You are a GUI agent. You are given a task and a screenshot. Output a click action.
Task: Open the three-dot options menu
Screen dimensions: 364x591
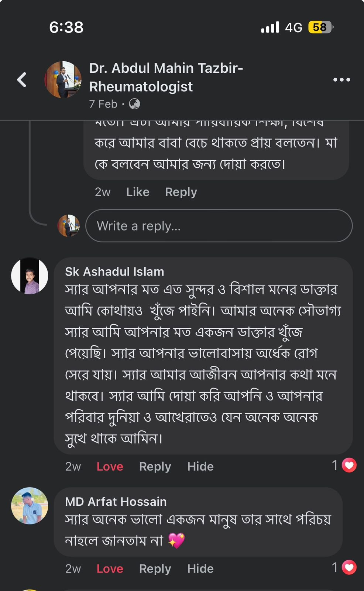tap(341, 79)
